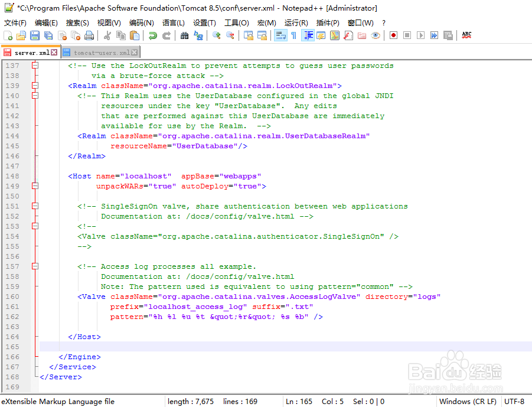The height and width of the screenshot is (407, 532).
Task: Open the 视图(V) menu
Action: 109,23
